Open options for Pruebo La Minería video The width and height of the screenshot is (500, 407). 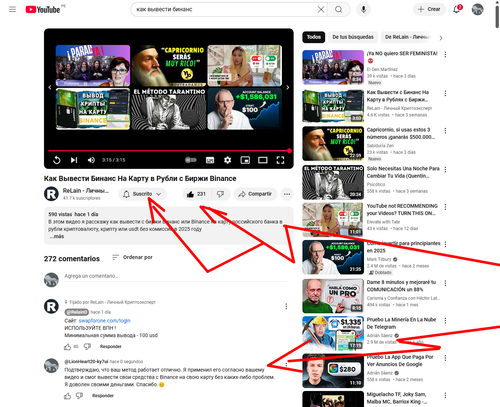coord(445,321)
